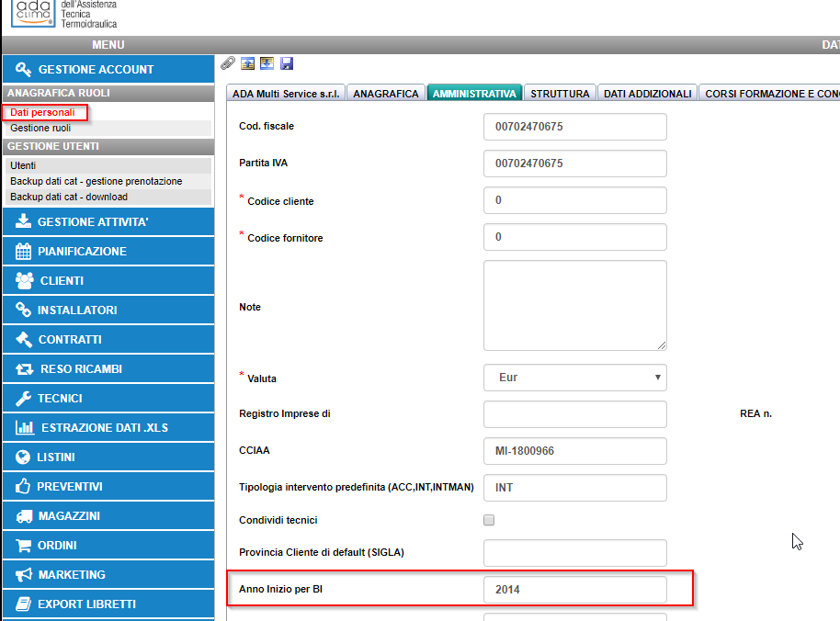
Task: Open the PREVENTIVI menu label
Action: coord(69,487)
